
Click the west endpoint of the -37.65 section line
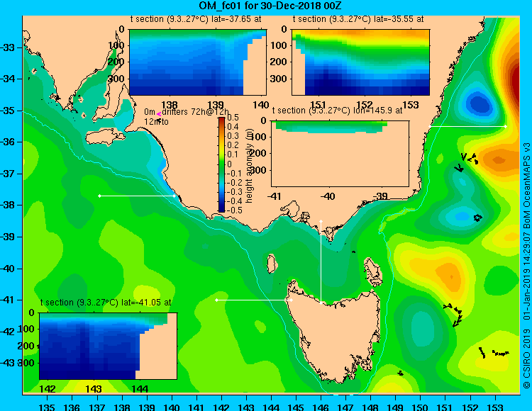99,196
